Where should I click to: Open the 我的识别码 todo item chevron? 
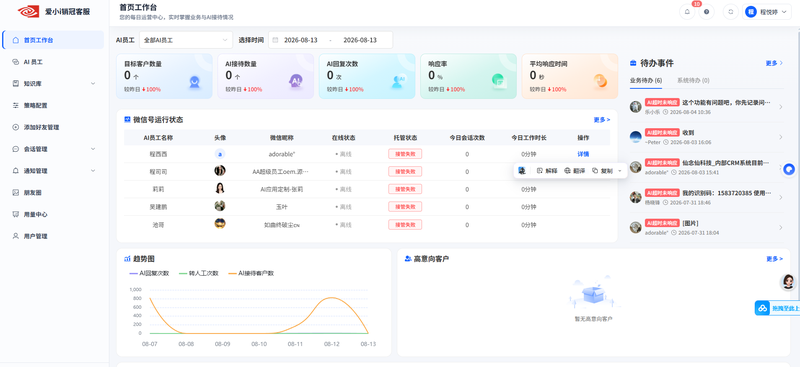point(780,197)
